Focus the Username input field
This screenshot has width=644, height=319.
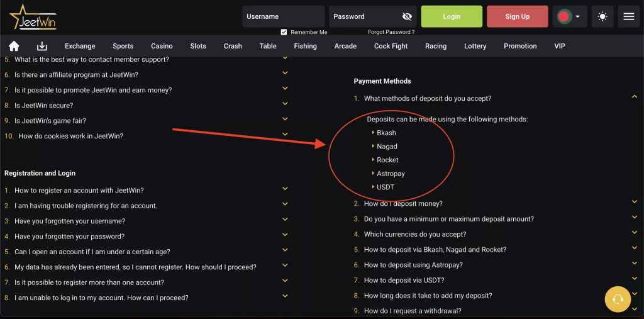pos(284,16)
